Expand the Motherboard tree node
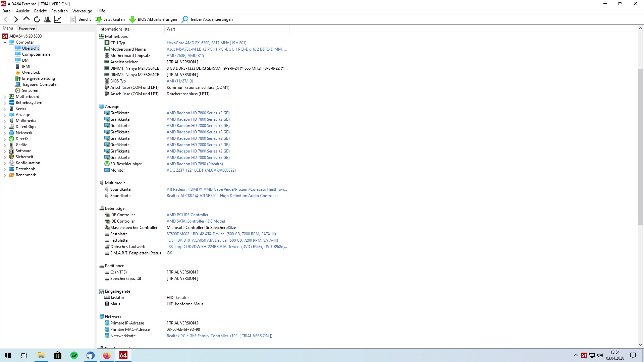This screenshot has width=644, height=362. [x=5, y=97]
